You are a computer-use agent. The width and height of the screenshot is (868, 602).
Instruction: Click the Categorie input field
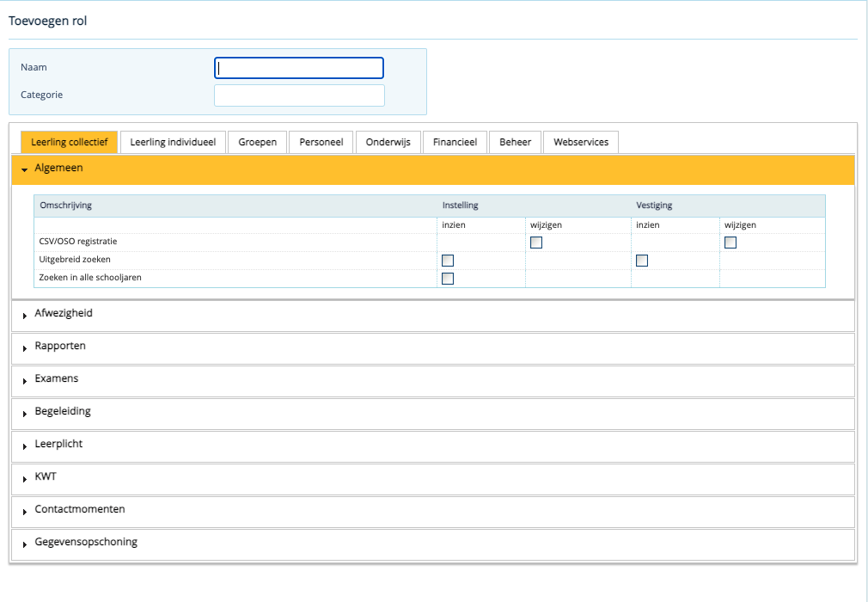299,95
